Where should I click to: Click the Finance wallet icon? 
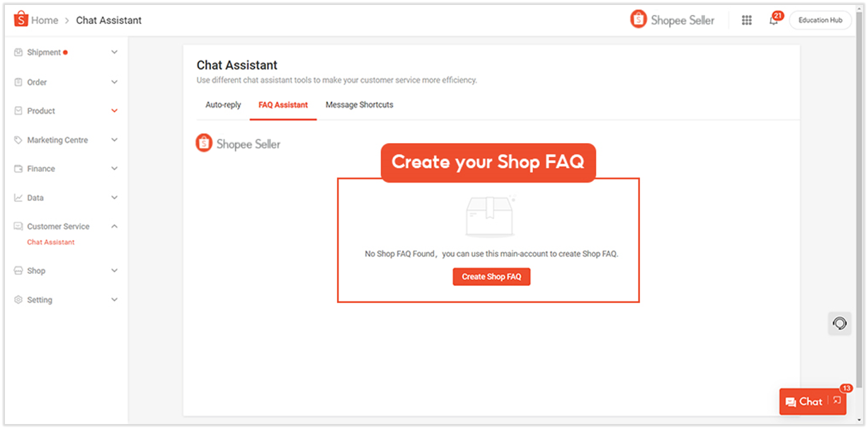coord(18,168)
